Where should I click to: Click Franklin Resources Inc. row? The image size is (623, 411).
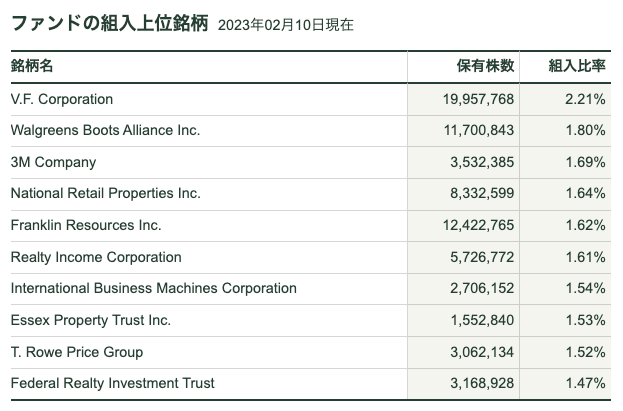tap(311, 225)
